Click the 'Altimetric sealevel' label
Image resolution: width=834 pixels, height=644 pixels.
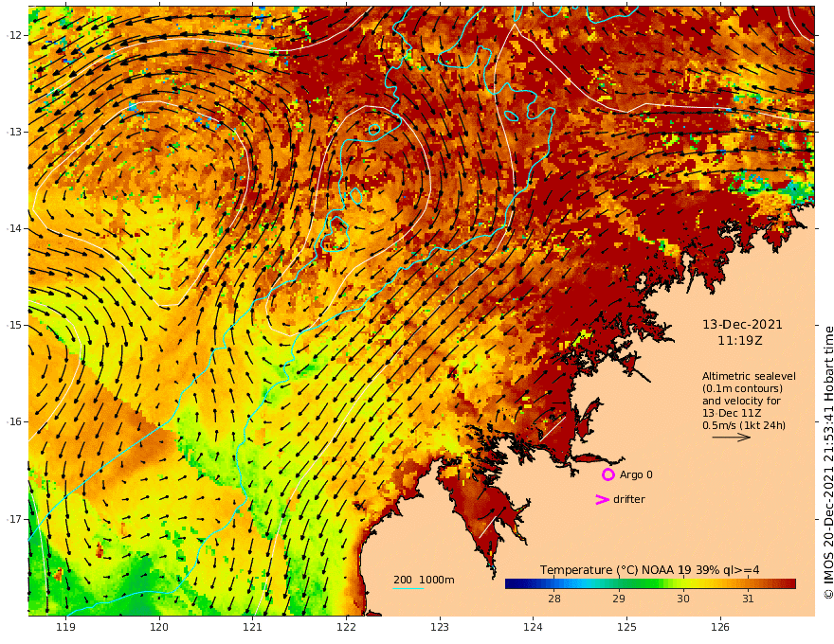click(749, 376)
